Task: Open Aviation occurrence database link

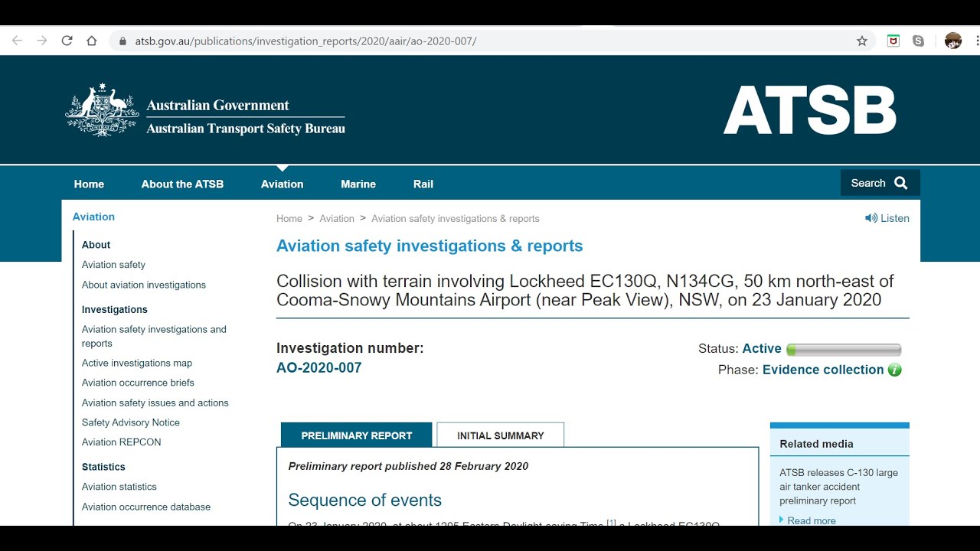Action: pos(146,507)
